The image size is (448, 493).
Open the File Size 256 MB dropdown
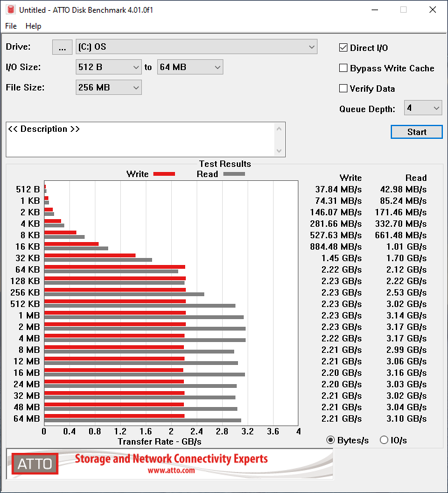[x=109, y=87]
